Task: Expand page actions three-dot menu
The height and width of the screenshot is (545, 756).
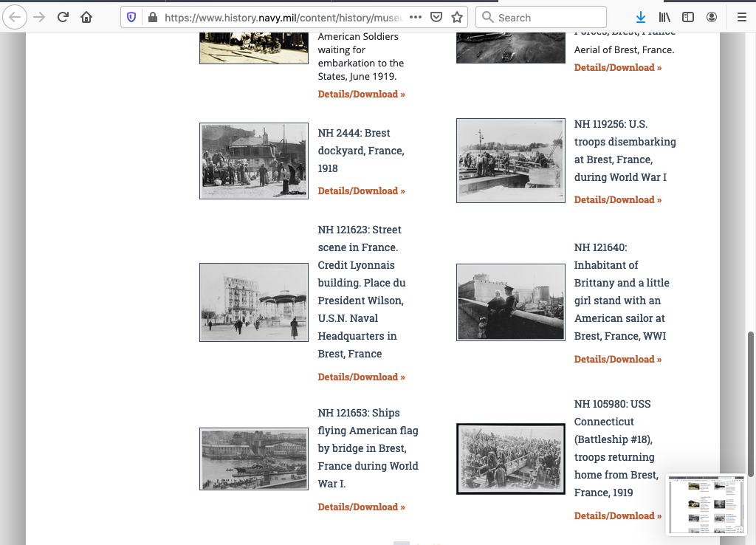Action: coord(416,17)
